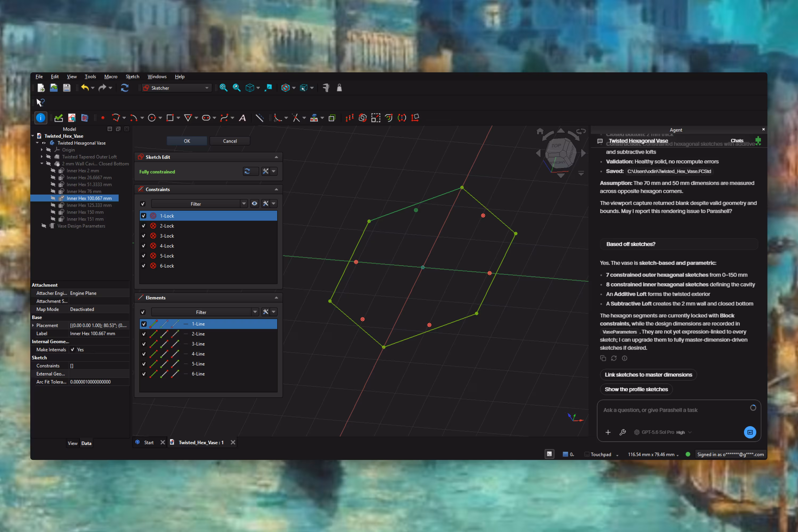Click the measure caliper icon
This screenshot has width=798, height=532.
pos(326,88)
